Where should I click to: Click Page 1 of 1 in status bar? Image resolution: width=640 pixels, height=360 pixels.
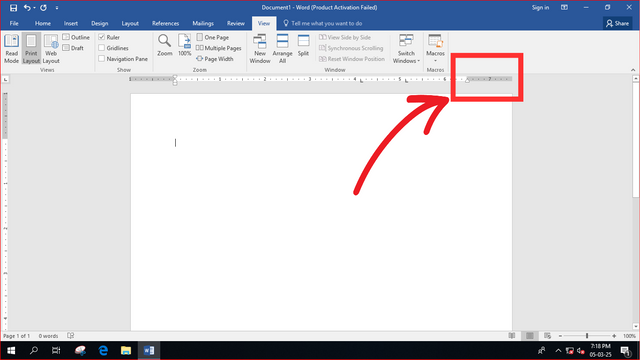click(17, 336)
